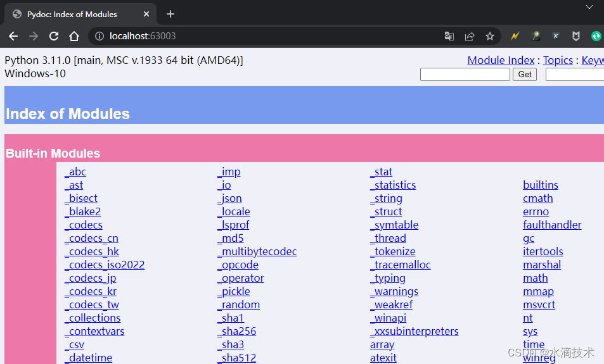Open the _collections module link

pos(93,318)
